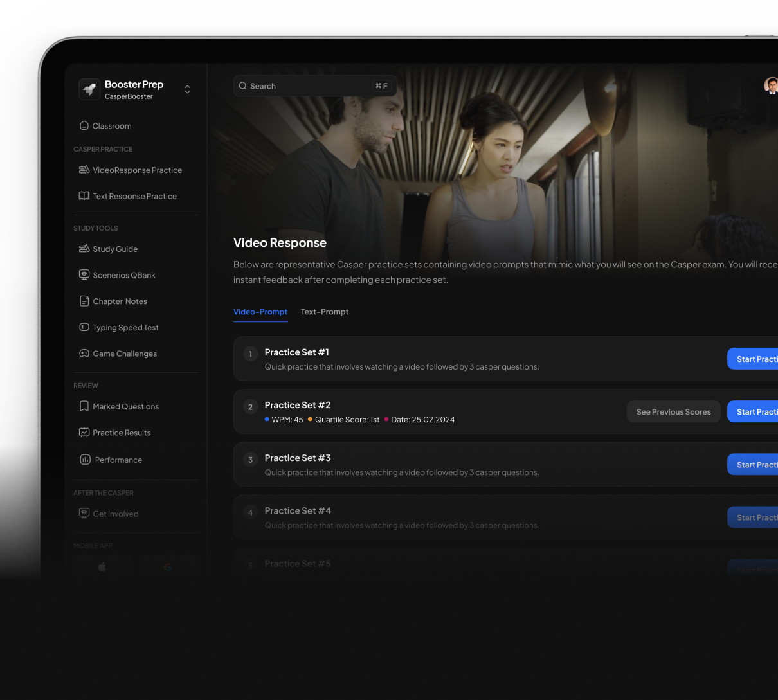Screen dimensions: 778x700
Task: Click the Typing Speed Test icon
Action: click(x=84, y=327)
